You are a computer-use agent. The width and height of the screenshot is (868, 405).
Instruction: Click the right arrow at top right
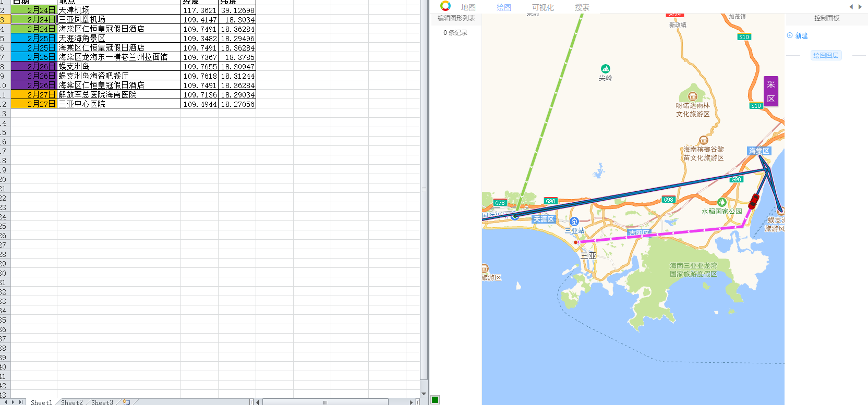[860, 7]
